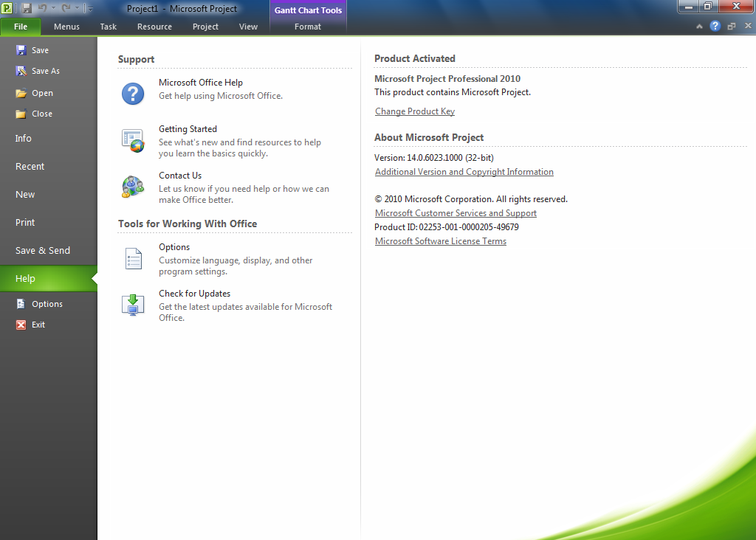
Task: Minimize the ribbon with the caret icon
Action: (x=699, y=27)
